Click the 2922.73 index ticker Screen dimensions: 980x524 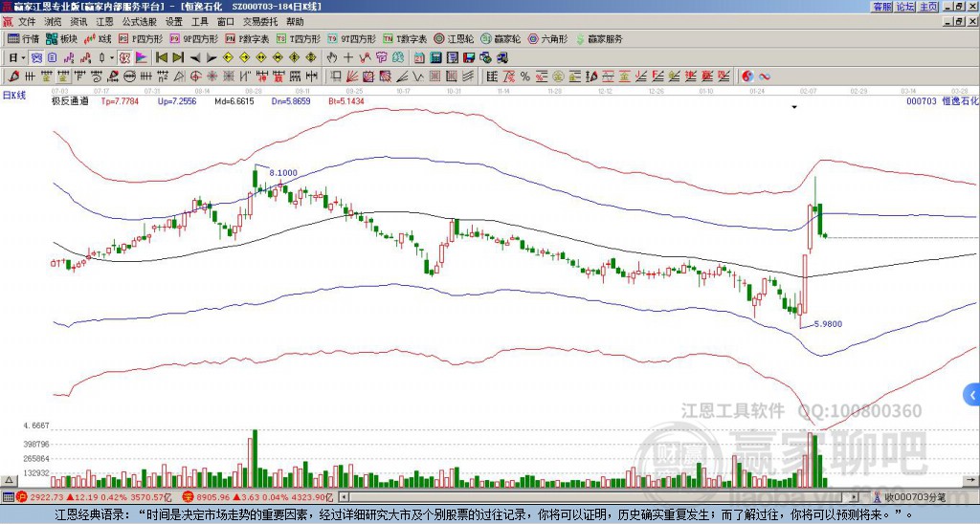[47, 498]
